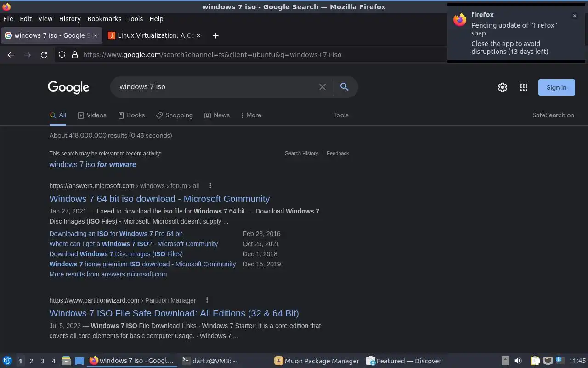
Task: Switch to virtual desktop 2
Action: [31, 361]
